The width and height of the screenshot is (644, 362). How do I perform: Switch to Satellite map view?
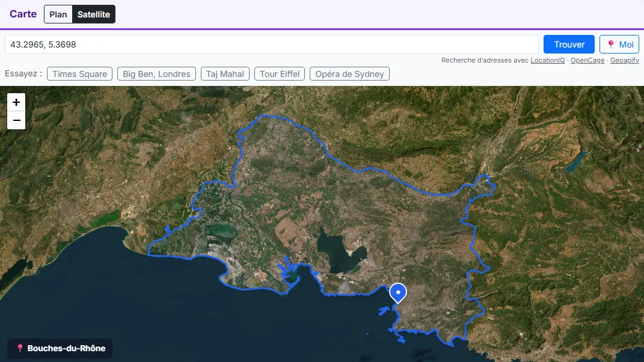[x=94, y=14]
